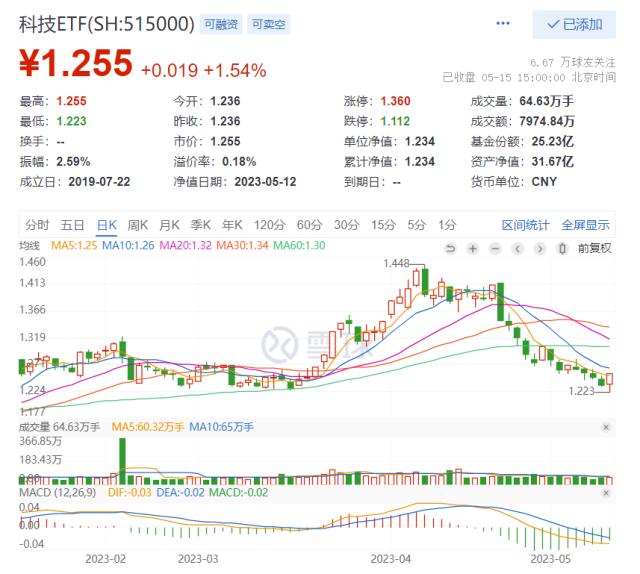Switch to the 分时 chart tab

37,225
